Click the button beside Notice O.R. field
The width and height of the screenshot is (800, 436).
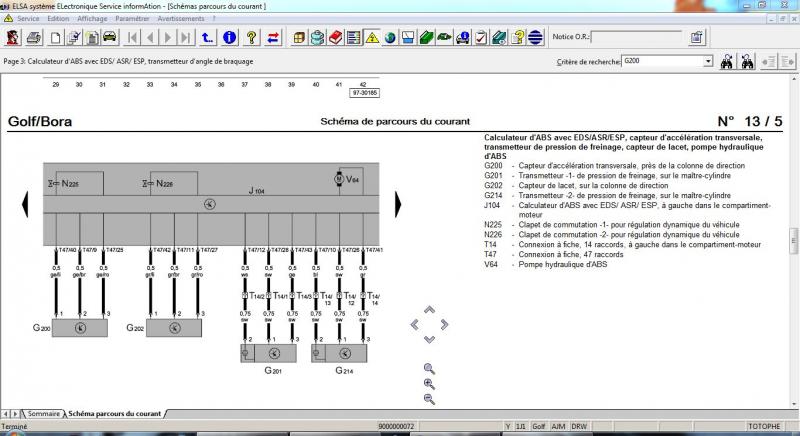point(696,37)
